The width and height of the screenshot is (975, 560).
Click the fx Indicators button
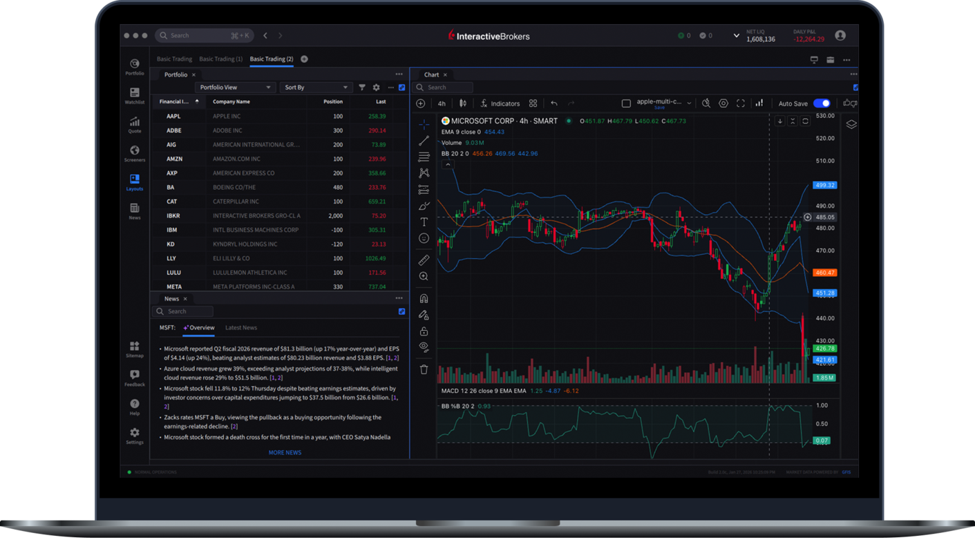tap(500, 103)
